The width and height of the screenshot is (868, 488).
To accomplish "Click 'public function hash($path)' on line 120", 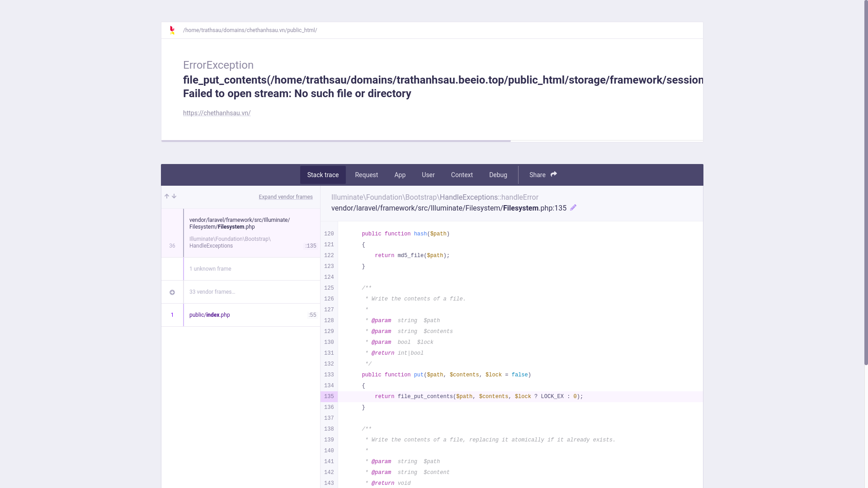I will [x=406, y=234].
